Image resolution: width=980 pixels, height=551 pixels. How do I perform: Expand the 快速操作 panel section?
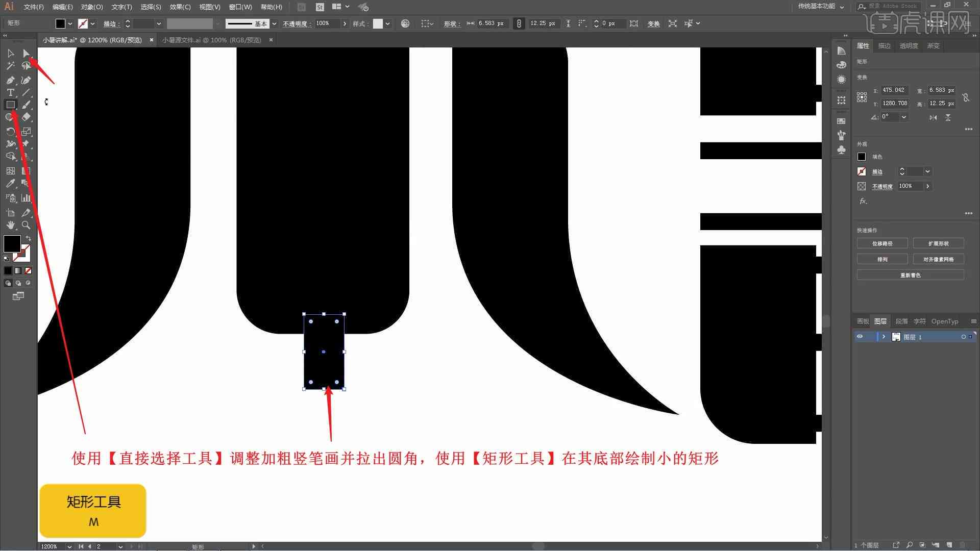[868, 230]
